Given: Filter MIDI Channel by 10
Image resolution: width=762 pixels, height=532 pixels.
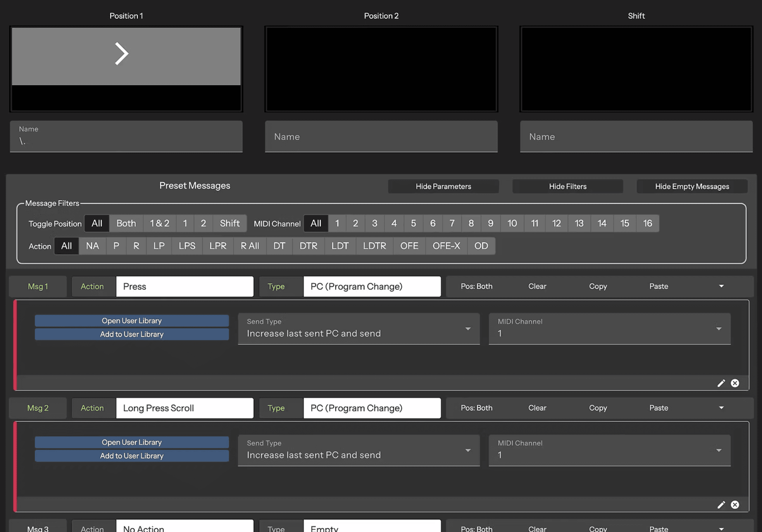Looking at the screenshot, I should [x=512, y=223].
